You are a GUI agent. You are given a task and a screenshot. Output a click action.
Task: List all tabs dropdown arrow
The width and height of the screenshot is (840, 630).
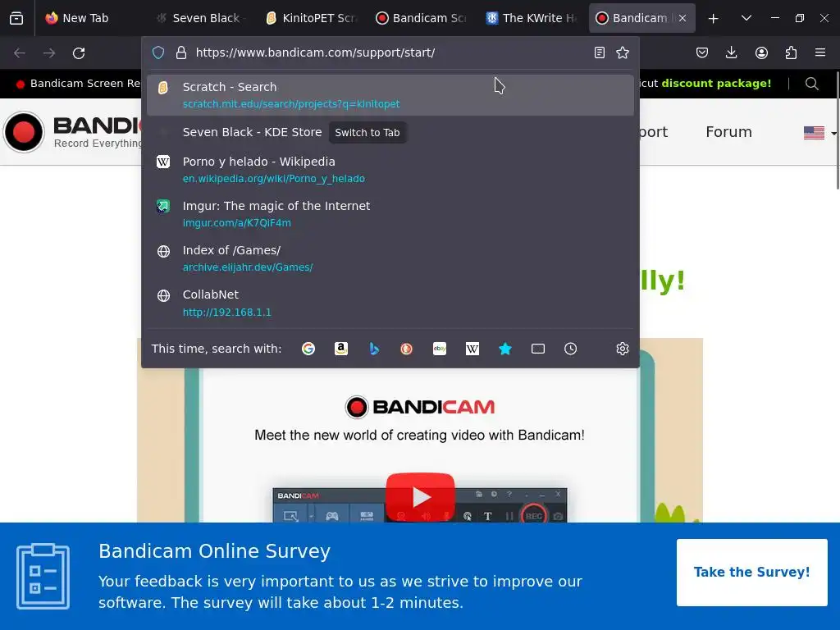[746, 18]
